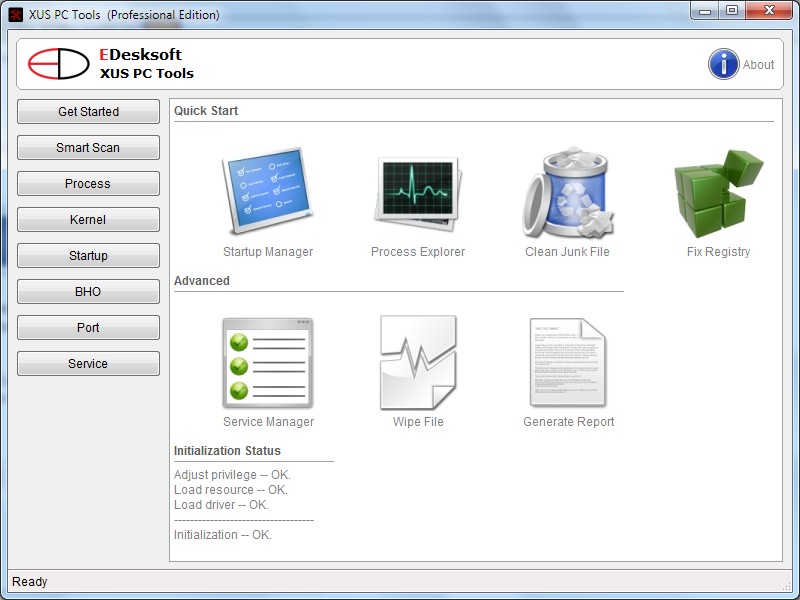Screen dimensions: 800x600
Task: Switch to the Get Started section
Action: [88, 112]
